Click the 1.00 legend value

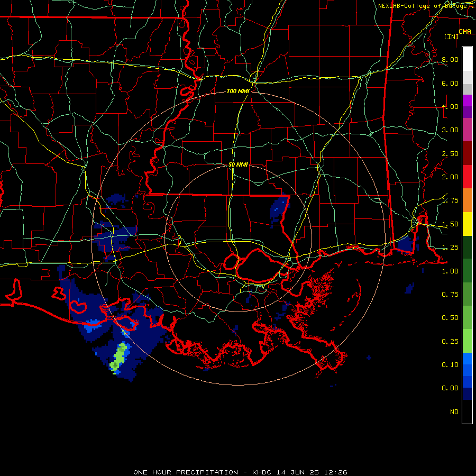pyautogui.click(x=450, y=271)
